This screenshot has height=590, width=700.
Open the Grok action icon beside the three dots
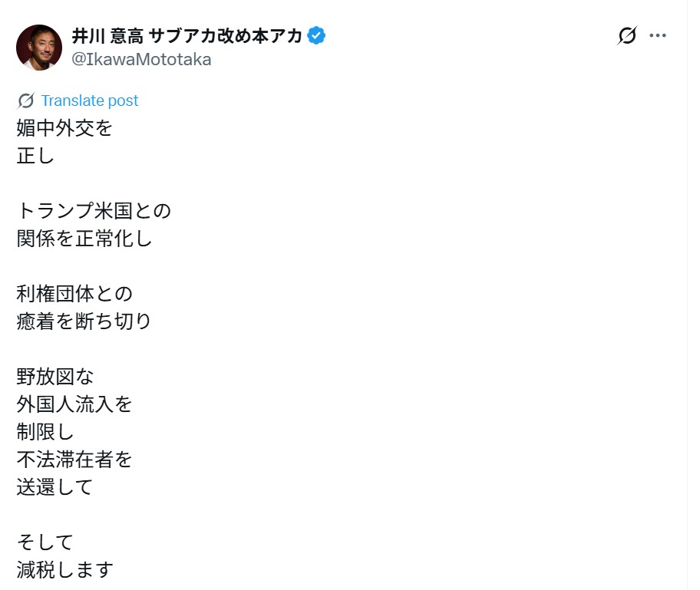[627, 36]
